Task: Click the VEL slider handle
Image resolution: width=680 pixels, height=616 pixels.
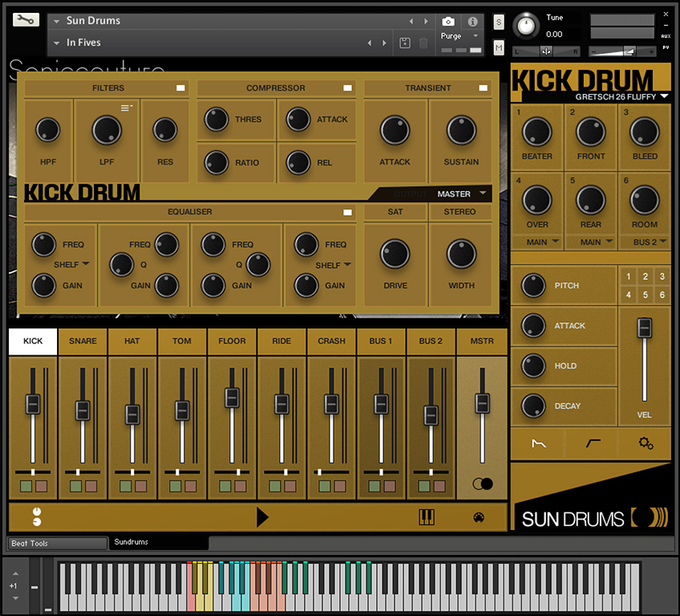Action: pyautogui.click(x=645, y=327)
